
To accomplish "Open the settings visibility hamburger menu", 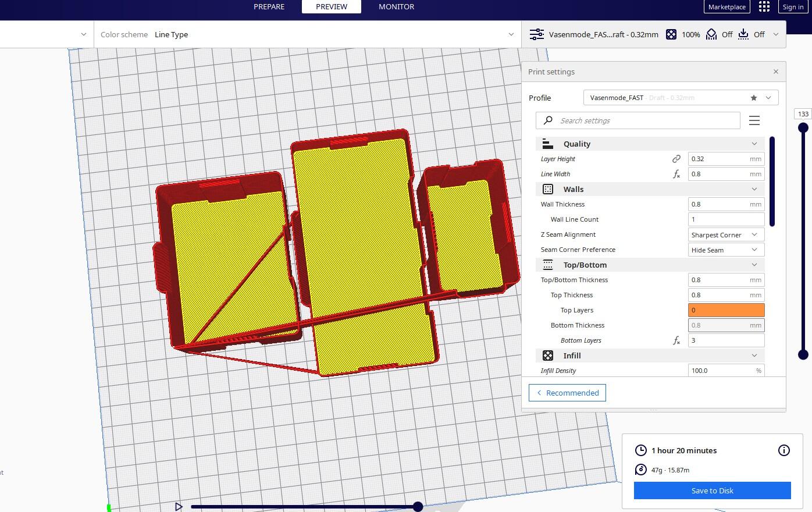I will pos(754,120).
